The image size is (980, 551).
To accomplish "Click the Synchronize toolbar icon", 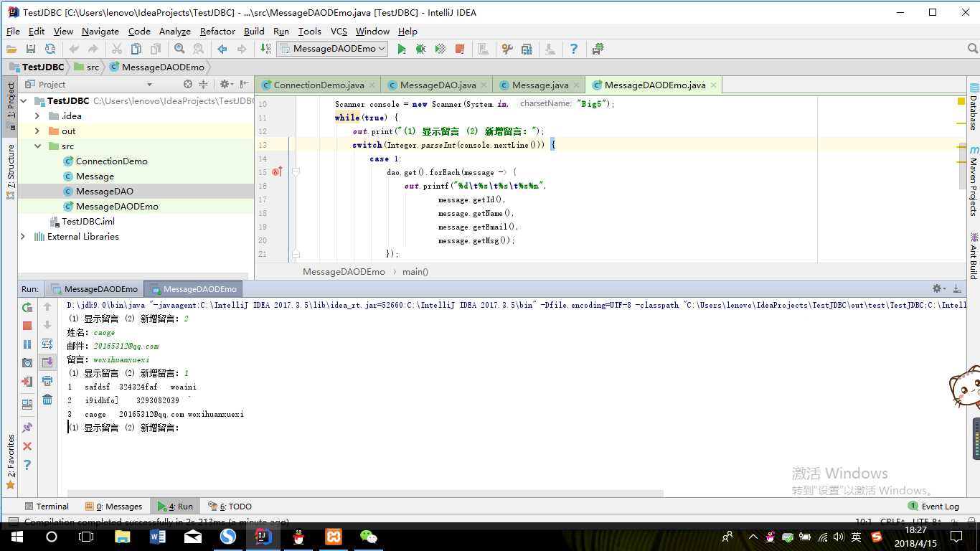I will coord(50,49).
